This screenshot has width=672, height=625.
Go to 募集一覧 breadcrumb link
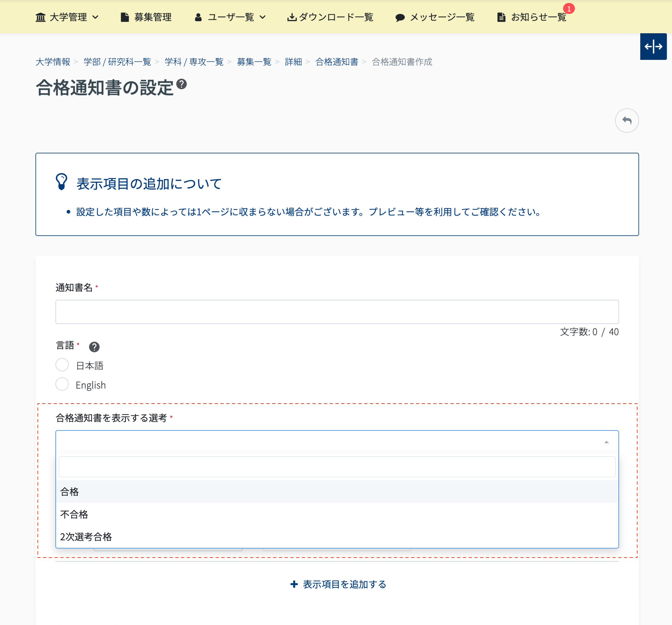tap(254, 62)
